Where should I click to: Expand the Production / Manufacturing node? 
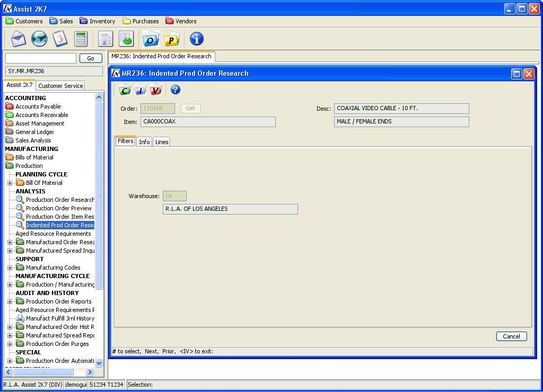[x=10, y=285]
